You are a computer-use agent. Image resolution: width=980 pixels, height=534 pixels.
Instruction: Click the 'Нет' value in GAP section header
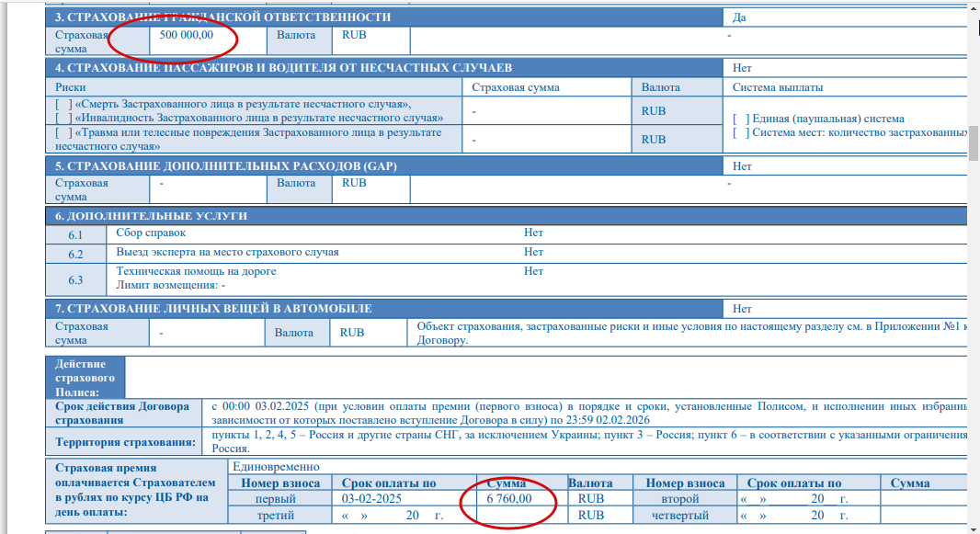click(x=742, y=166)
